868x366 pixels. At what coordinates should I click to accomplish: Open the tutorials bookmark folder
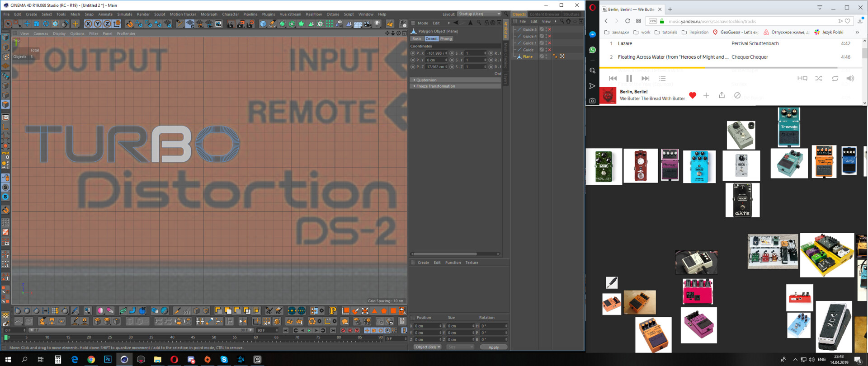665,32
